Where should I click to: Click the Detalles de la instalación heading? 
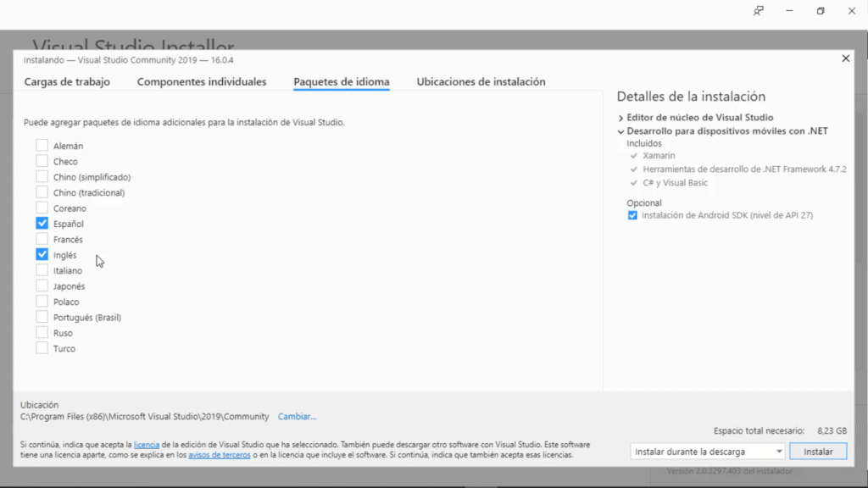point(691,97)
